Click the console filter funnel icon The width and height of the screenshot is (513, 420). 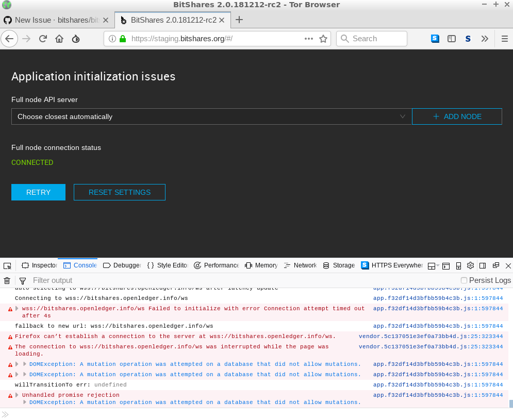pos(23,281)
